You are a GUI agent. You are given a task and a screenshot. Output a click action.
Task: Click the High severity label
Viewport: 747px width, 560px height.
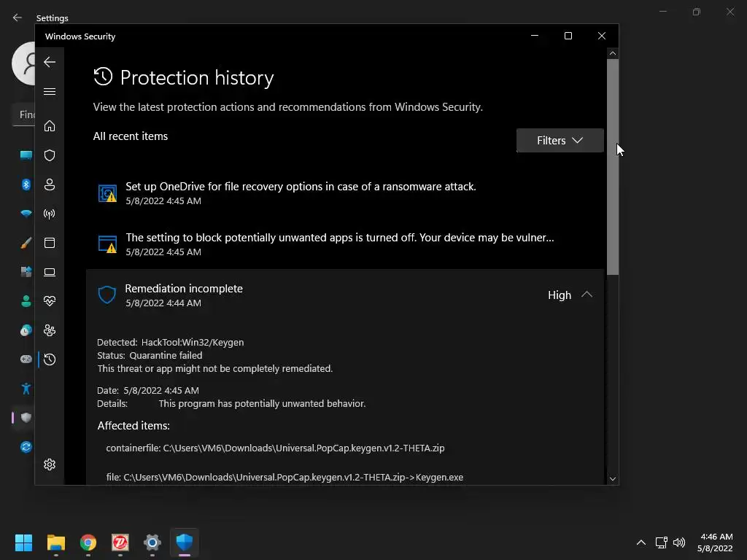[560, 295]
